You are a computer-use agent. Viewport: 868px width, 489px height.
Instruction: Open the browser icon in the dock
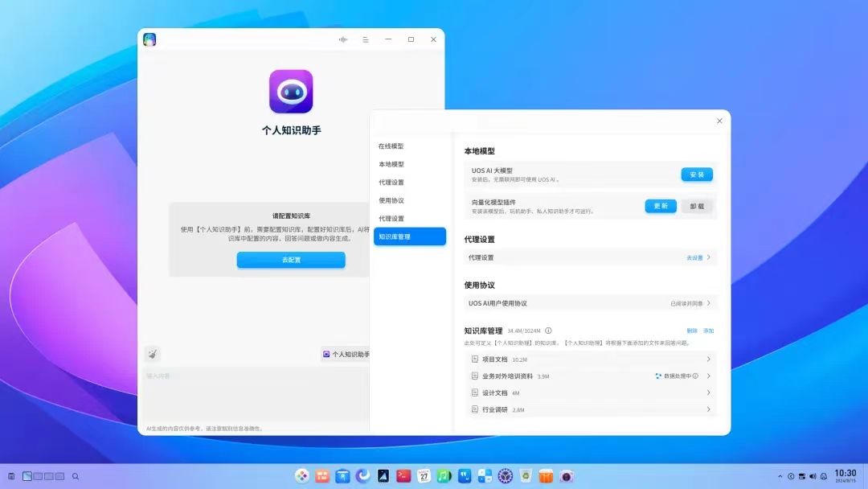tap(362, 475)
